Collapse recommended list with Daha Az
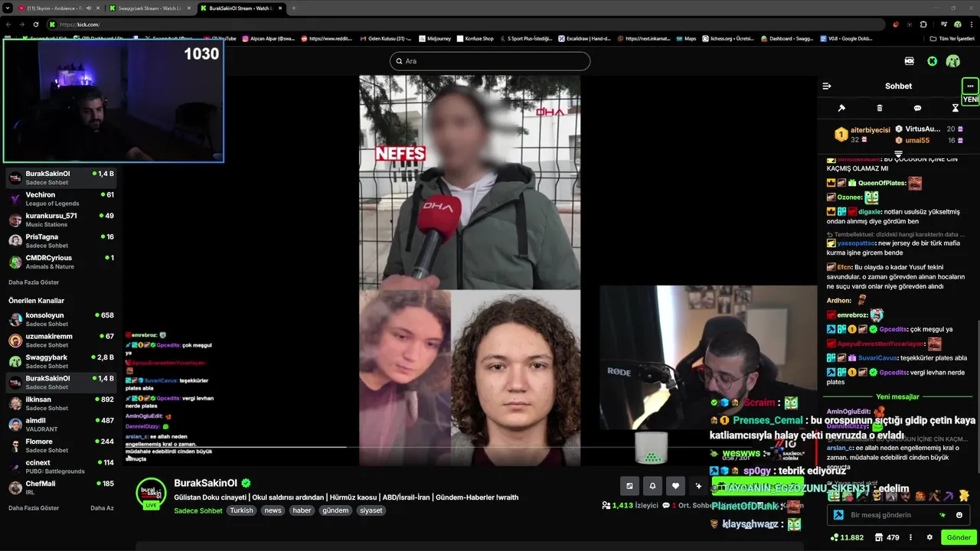 [x=102, y=508]
